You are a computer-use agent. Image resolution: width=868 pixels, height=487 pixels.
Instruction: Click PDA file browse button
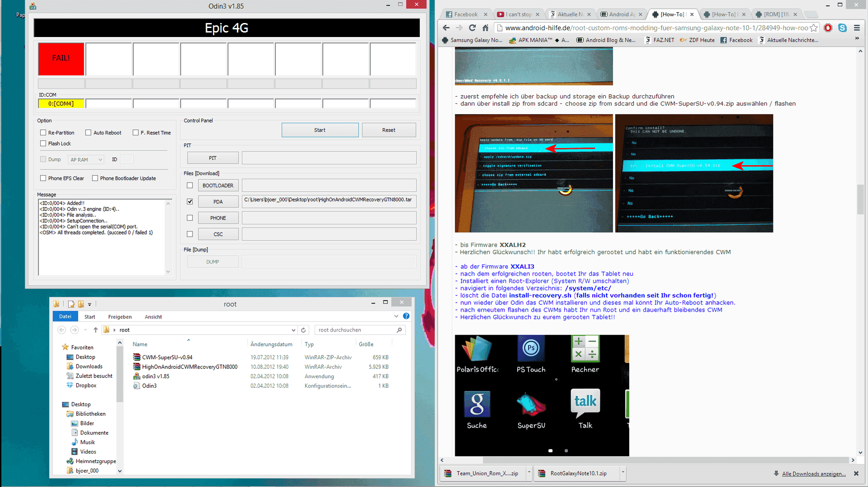click(218, 202)
